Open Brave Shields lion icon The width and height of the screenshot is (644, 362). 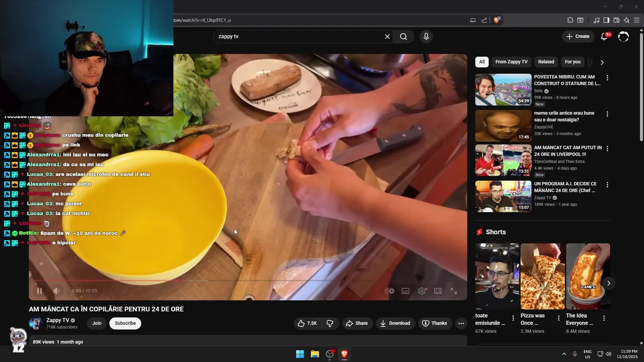[497, 20]
